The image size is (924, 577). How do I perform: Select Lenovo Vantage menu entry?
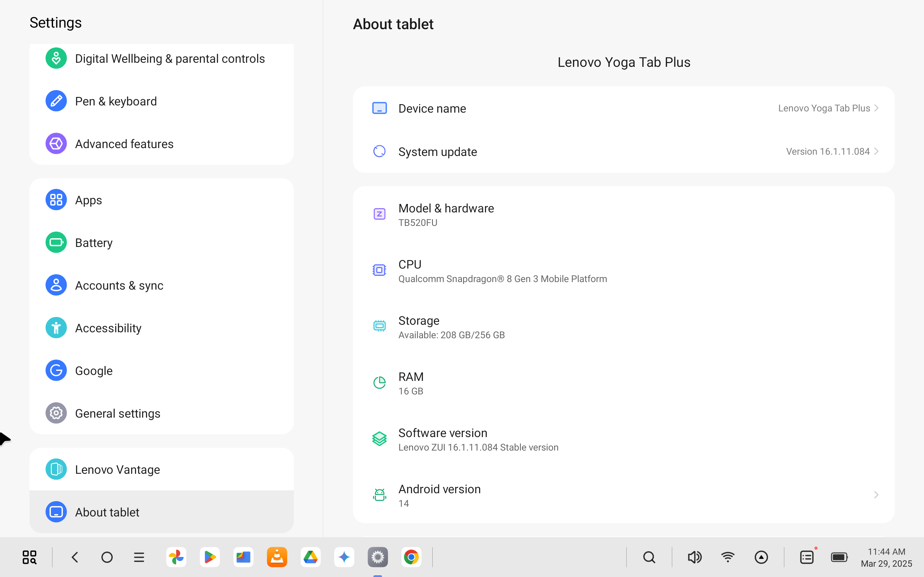tap(161, 469)
